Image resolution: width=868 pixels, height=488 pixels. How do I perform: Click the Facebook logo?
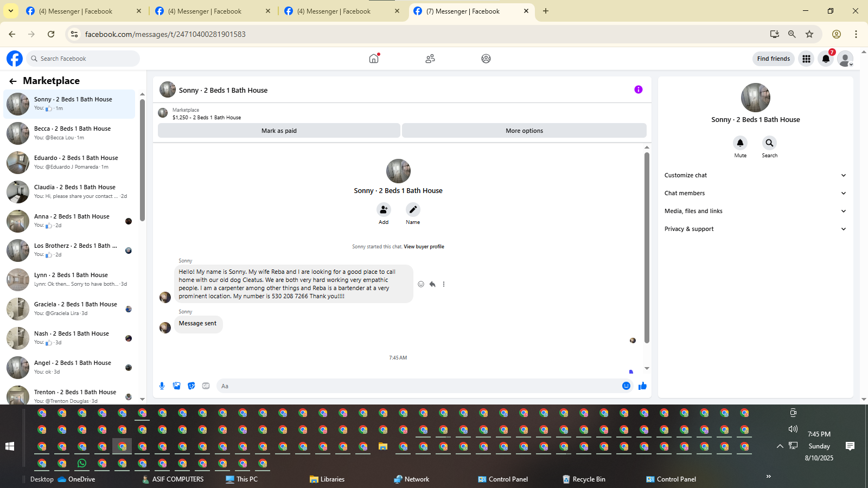15,59
